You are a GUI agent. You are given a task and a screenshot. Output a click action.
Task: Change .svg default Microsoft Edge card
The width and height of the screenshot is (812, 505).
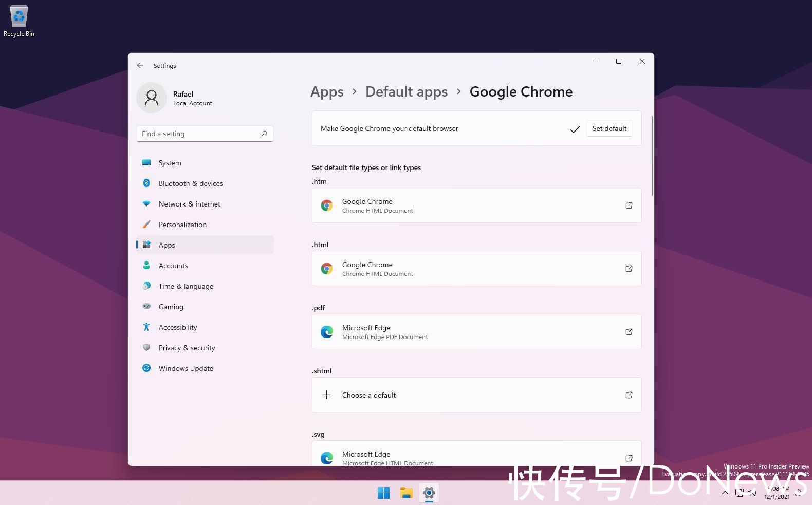pos(476,454)
